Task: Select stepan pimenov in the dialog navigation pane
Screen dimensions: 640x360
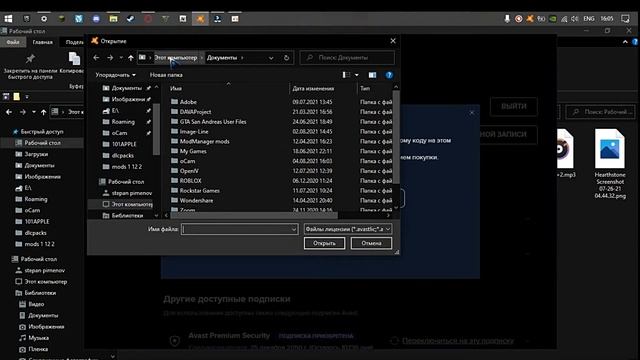Action: coord(131,193)
